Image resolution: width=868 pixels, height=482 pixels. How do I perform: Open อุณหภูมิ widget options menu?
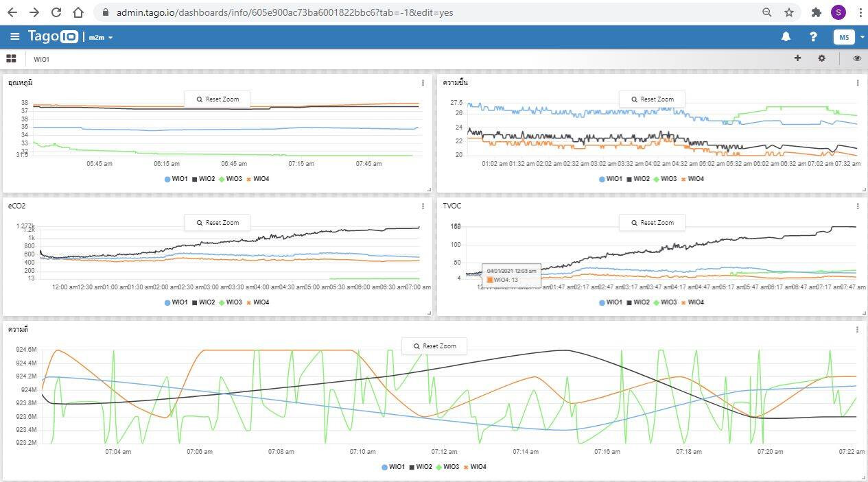[423, 83]
